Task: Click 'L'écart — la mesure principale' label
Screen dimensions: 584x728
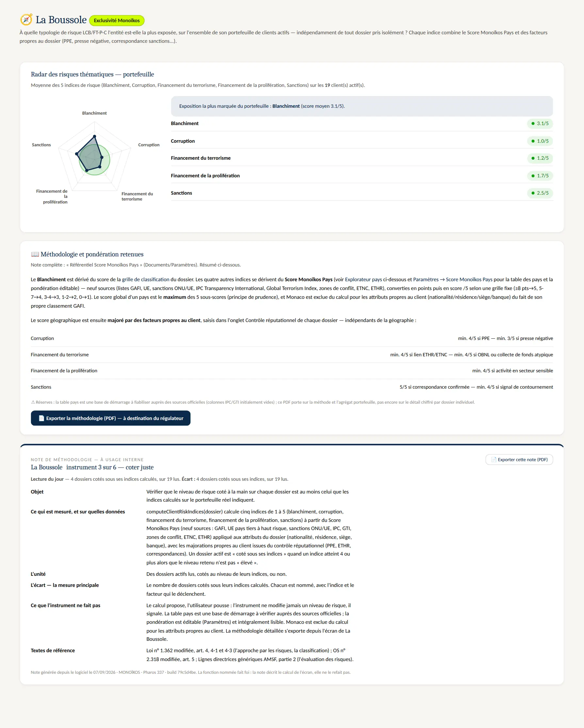Action: (x=65, y=585)
